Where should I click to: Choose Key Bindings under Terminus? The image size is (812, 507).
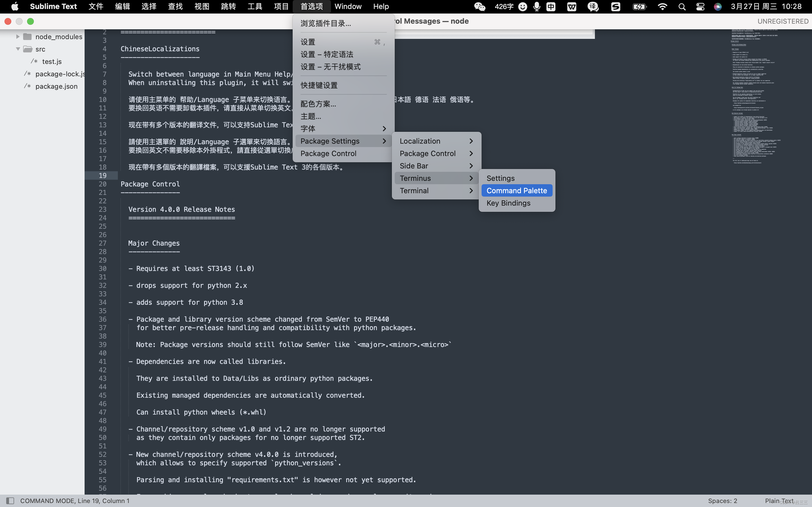(x=508, y=203)
